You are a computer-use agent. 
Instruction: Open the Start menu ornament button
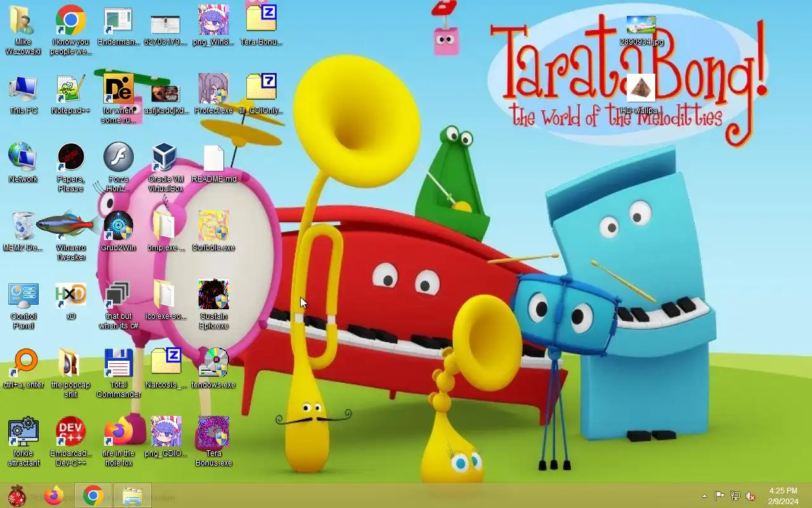pyautogui.click(x=17, y=496)
